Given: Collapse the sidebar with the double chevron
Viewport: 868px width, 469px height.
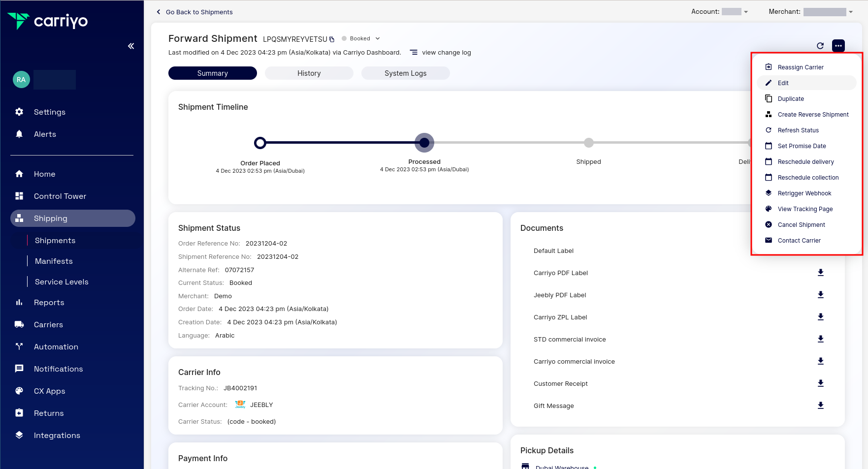Looking at the screenshot, I should [x=131, y=46].
